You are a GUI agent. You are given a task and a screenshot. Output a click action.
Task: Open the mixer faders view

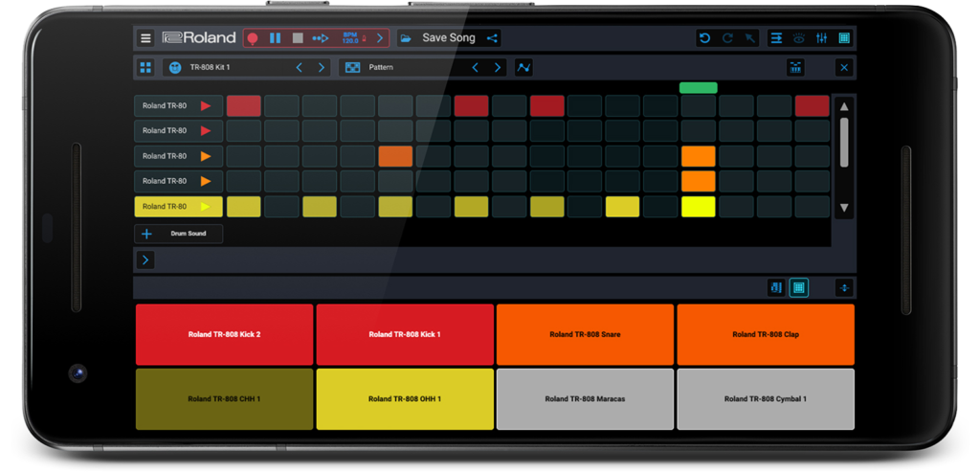tap(821, 38)
